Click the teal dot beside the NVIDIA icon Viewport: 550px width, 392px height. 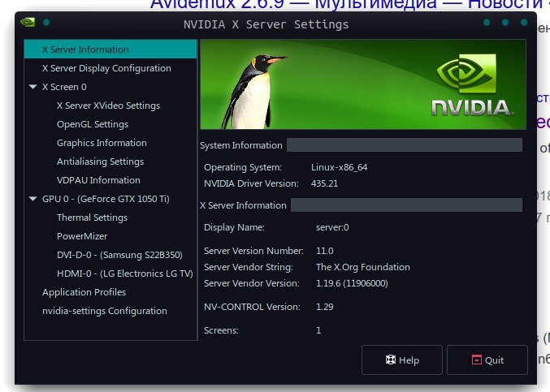[46, 23]
